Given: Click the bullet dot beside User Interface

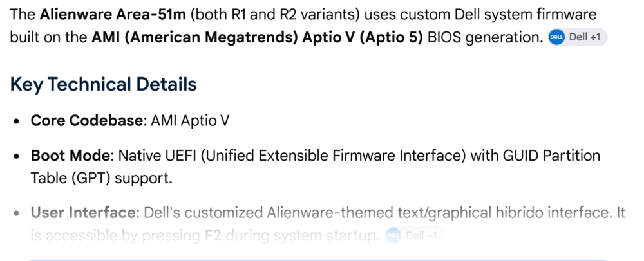Looking at the screenshot, I should tap(17, 213).
